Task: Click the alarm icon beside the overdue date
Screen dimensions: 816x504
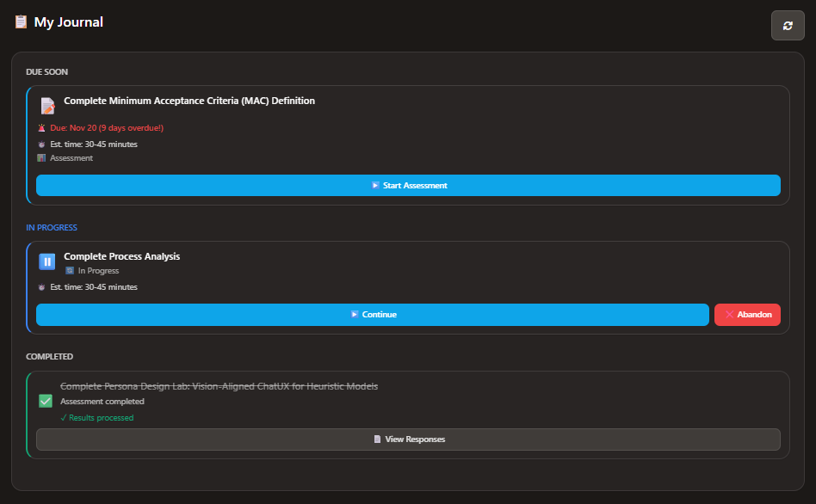Action: click(40, 128)
